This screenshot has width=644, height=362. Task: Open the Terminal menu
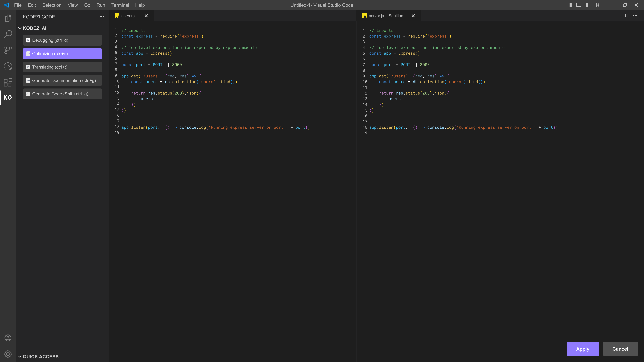(120, 5)
